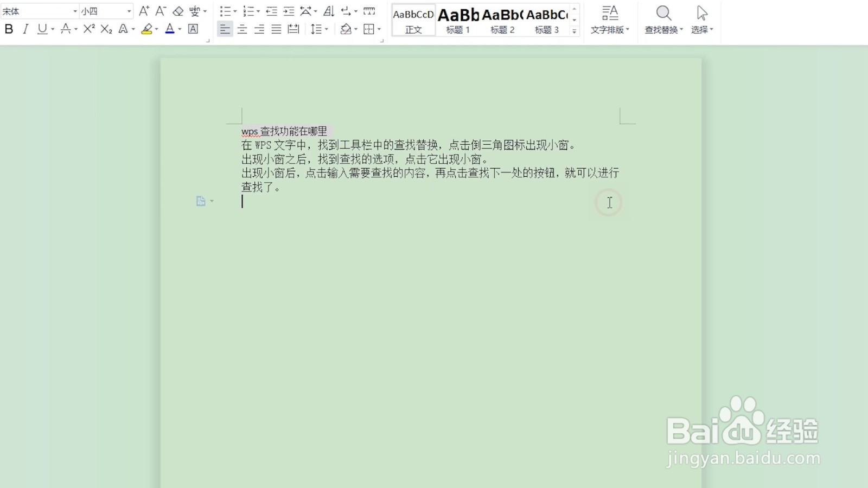The image size is (868, 488).
Task: Toggle subscript formatting
Action: pyautogui.click(x=106, y=29)
